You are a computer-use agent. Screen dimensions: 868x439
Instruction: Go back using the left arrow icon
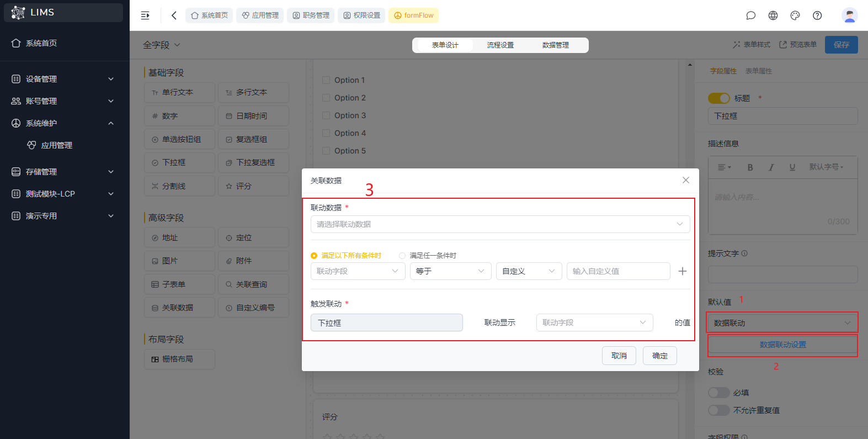point(174,15)
